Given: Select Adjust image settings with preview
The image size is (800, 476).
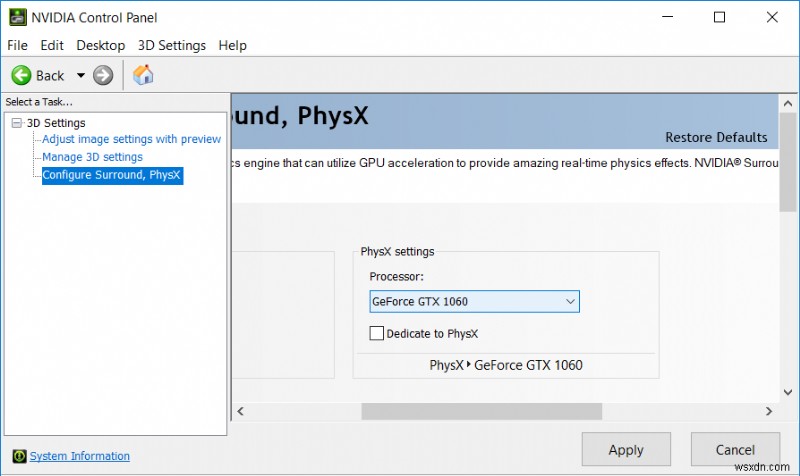Looking at the screenshot, I should pos(131,139).
